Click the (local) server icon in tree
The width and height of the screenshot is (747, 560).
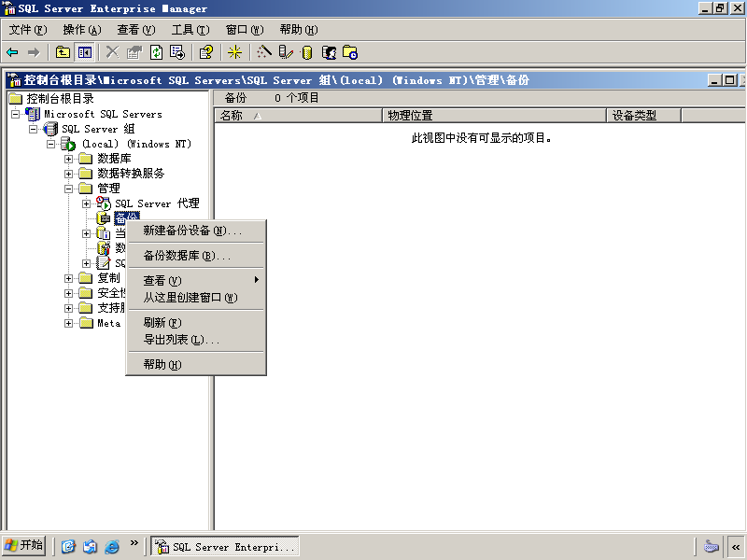coord(68,144)
